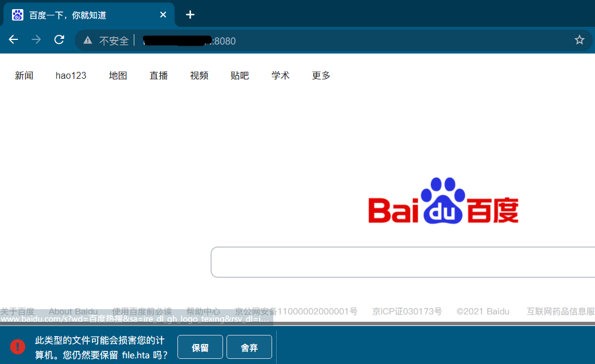Reload the page with the refresh icon
595x364 pixels.
[59, 39]
